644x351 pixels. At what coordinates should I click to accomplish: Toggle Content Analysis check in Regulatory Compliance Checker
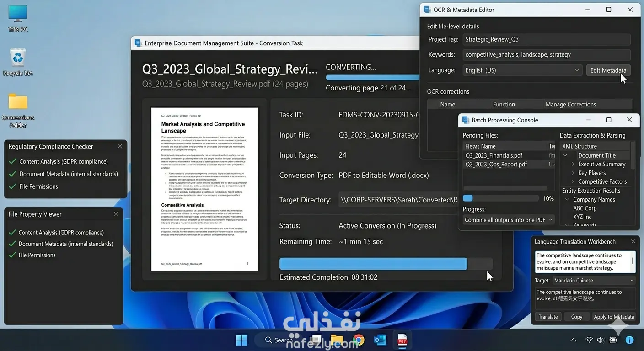[13, 161]
